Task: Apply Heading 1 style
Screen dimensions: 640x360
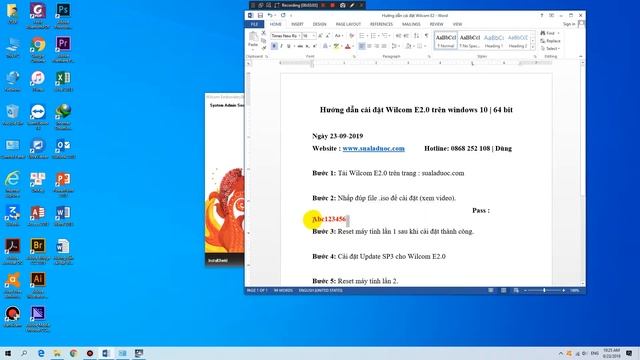Action: 493,40
